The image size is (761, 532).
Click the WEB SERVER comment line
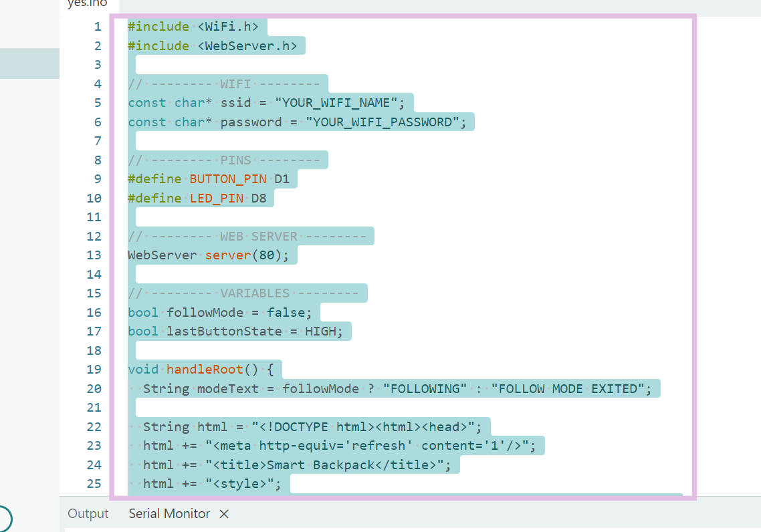[247, 236]
